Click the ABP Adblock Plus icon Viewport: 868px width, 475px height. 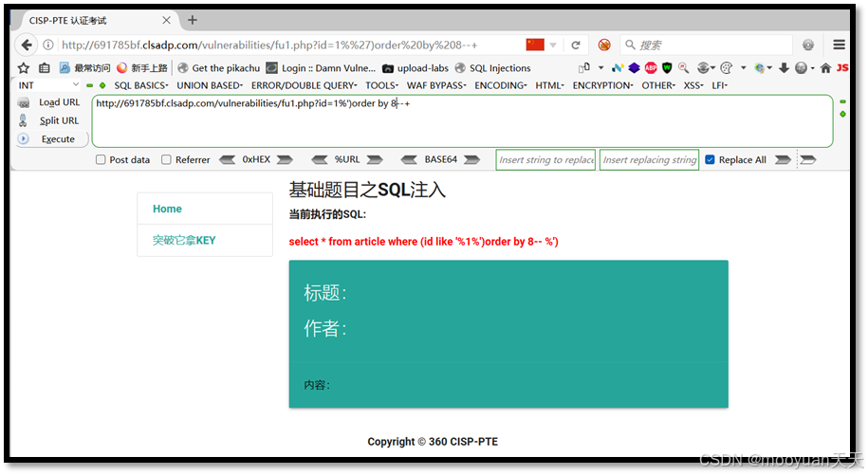pyautogui.click(x=651, y=68)
